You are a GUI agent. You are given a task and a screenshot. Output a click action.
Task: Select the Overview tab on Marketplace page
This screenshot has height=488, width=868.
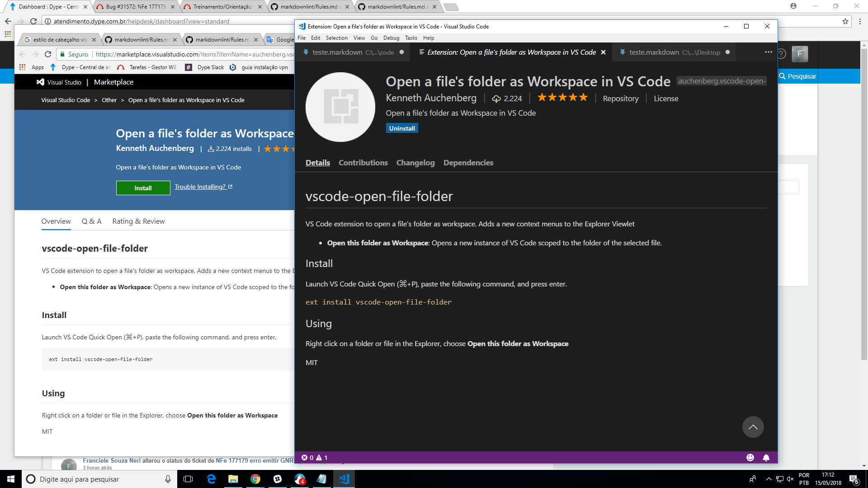click(x=56, y=221)
